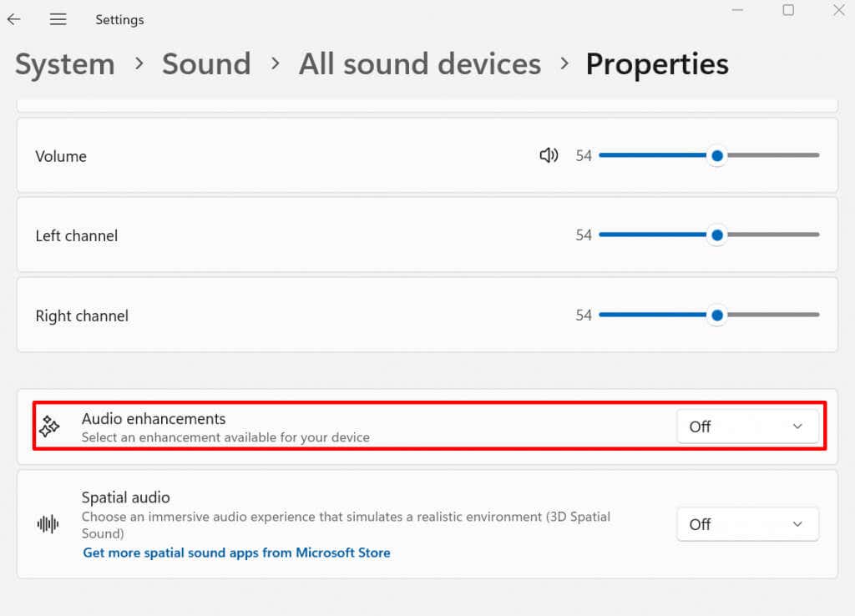The width and height of the screenshot is (855, 616).
Task: Open the hamburger navigation menu
Action: [58, 19]
